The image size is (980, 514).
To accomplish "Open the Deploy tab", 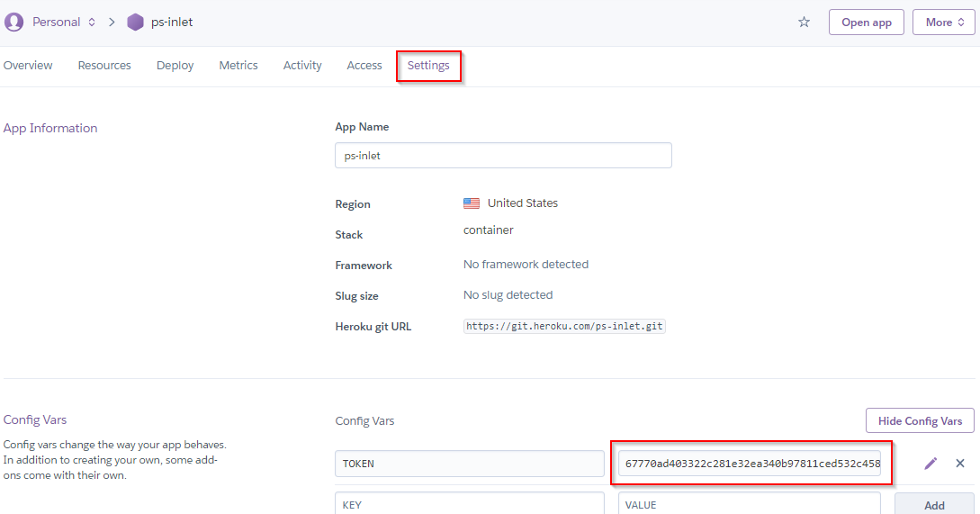I will coord(175,65).
